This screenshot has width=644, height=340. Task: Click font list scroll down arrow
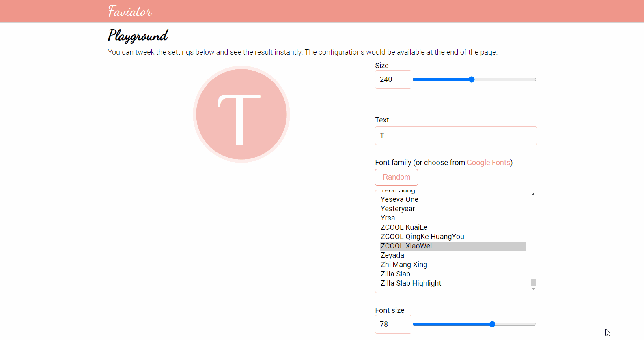tap(533, 289)
